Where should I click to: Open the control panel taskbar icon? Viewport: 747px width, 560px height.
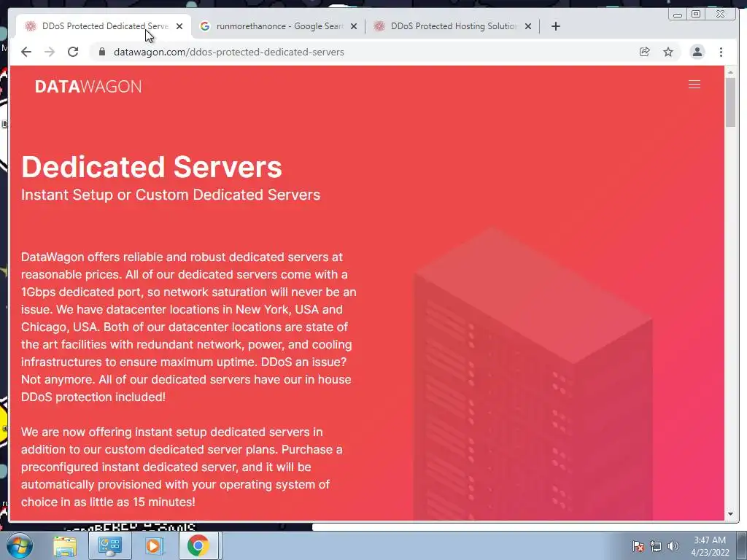point(109,545)
